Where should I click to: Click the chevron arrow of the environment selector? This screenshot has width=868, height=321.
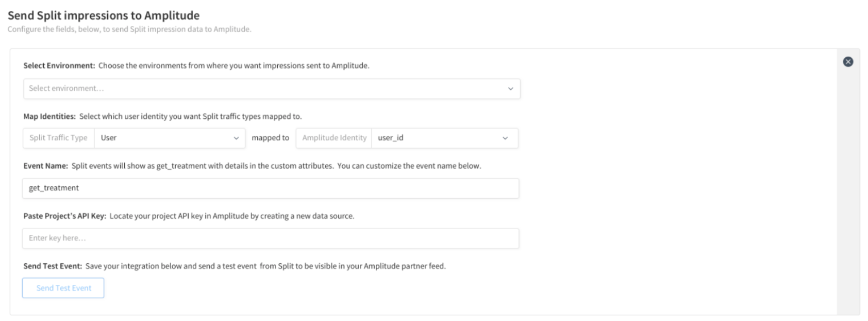tap(510, 89)
